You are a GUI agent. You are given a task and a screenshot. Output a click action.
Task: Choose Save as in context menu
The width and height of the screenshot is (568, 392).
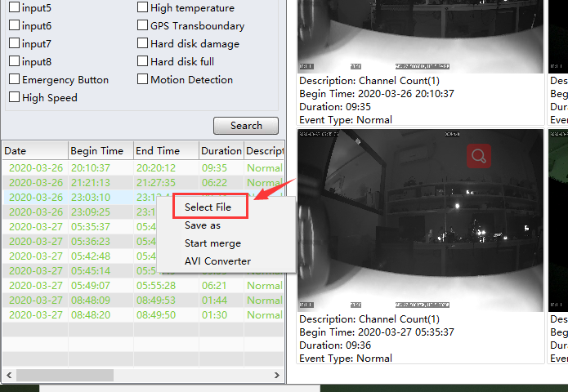(x=203, y=225)
